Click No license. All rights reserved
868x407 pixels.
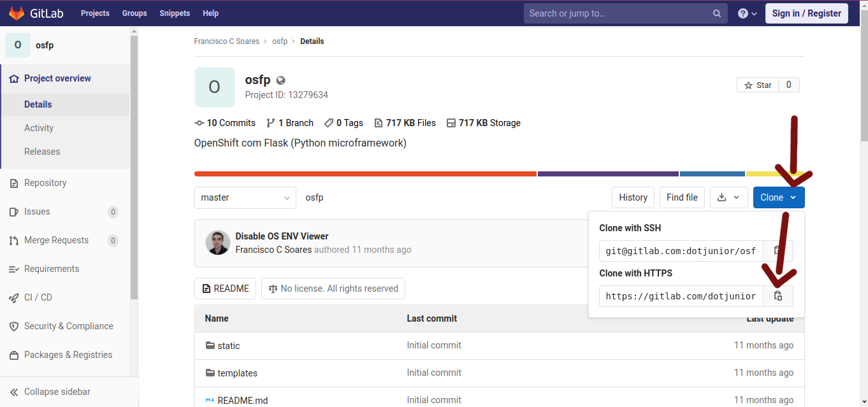(333, 289)
